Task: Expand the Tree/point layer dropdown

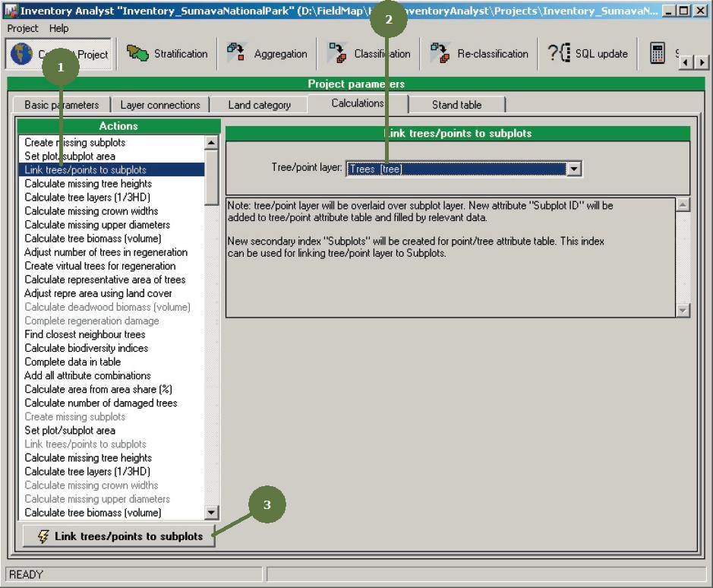Action: pyautogui.click(x=574, y=169)
